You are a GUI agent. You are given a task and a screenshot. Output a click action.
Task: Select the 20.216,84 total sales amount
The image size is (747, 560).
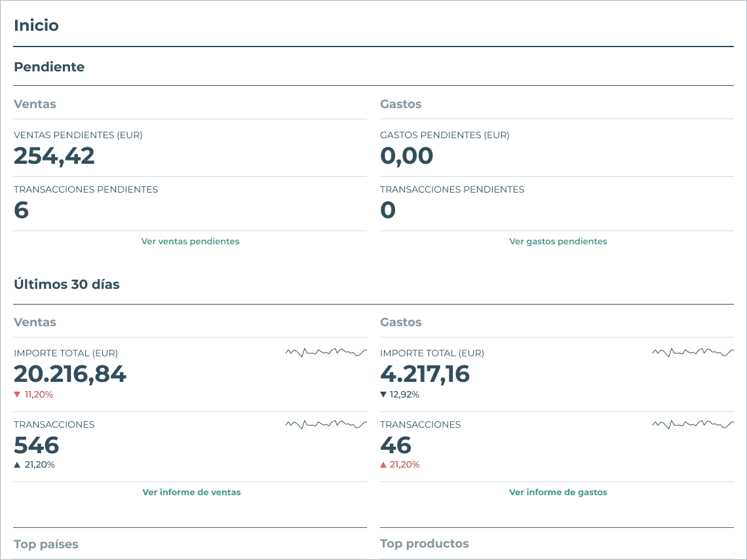coord(70,374)
